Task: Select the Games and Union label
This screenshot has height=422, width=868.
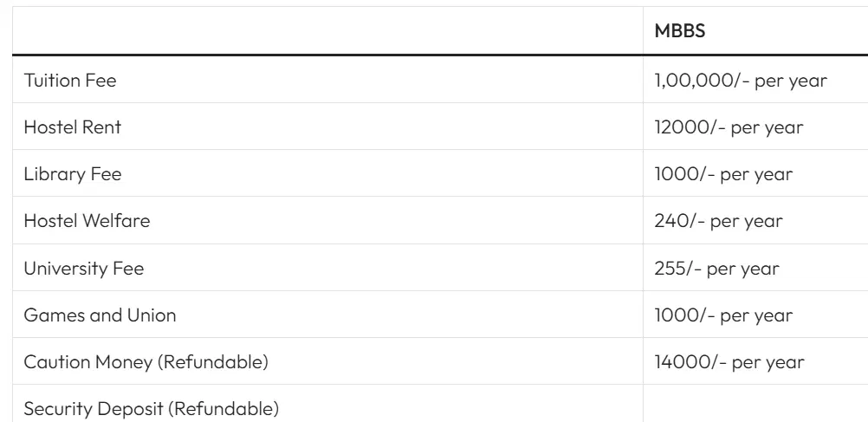Action: [x=100, y=315]
